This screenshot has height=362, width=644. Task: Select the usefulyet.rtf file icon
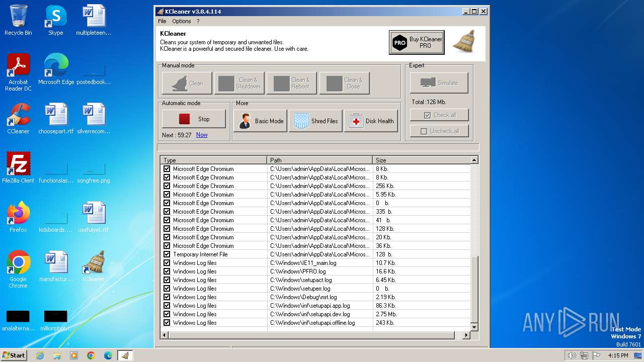coord(94,217)
